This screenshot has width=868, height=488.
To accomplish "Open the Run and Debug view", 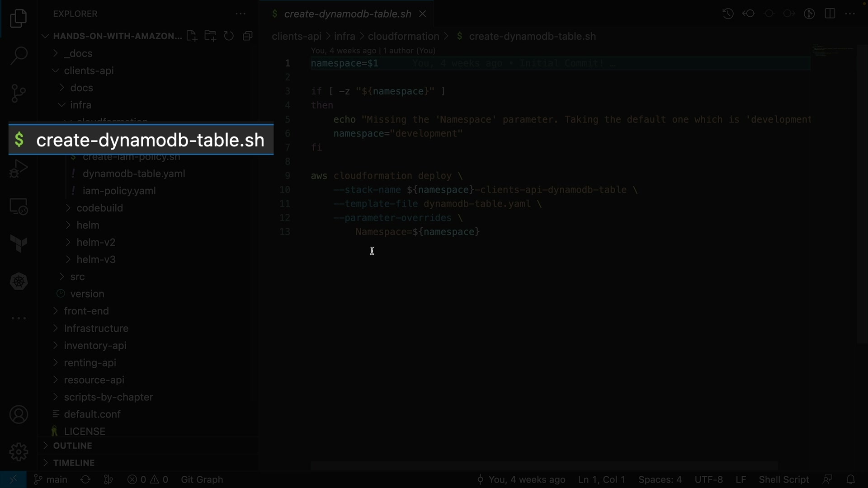I will 19,169.
